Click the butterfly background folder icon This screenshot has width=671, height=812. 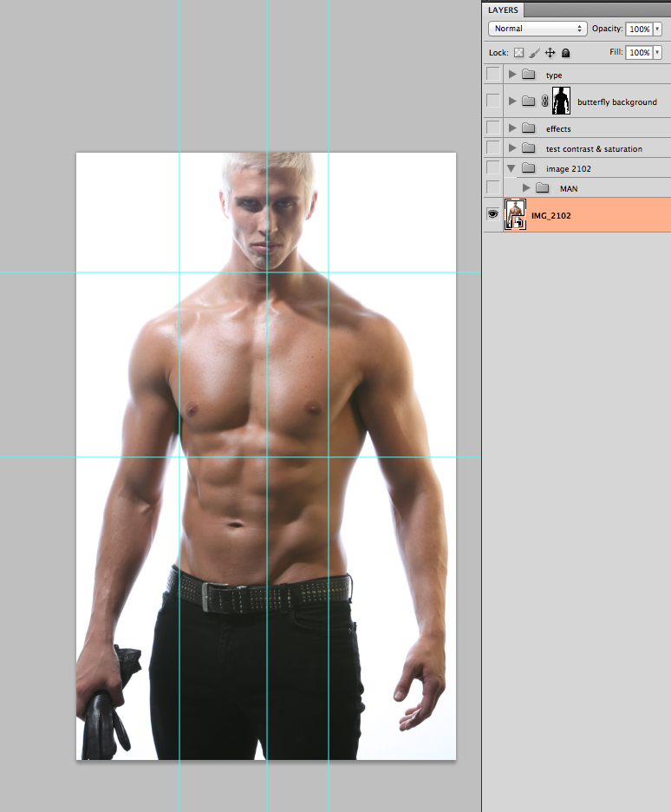pos(528,101)
